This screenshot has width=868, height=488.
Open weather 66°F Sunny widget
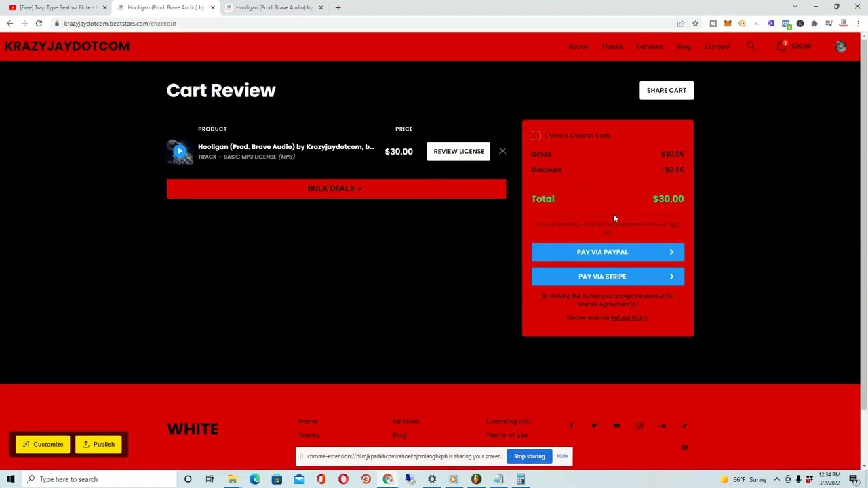coord(744,479)
